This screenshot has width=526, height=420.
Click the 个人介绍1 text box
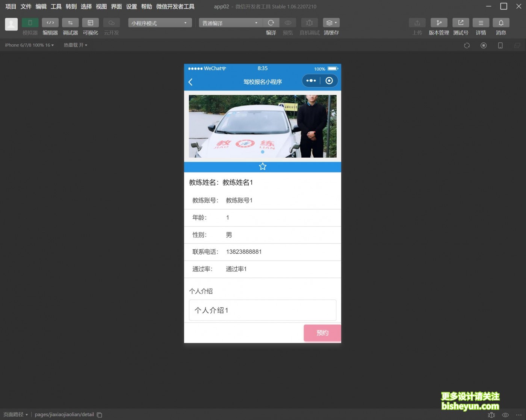263,310
